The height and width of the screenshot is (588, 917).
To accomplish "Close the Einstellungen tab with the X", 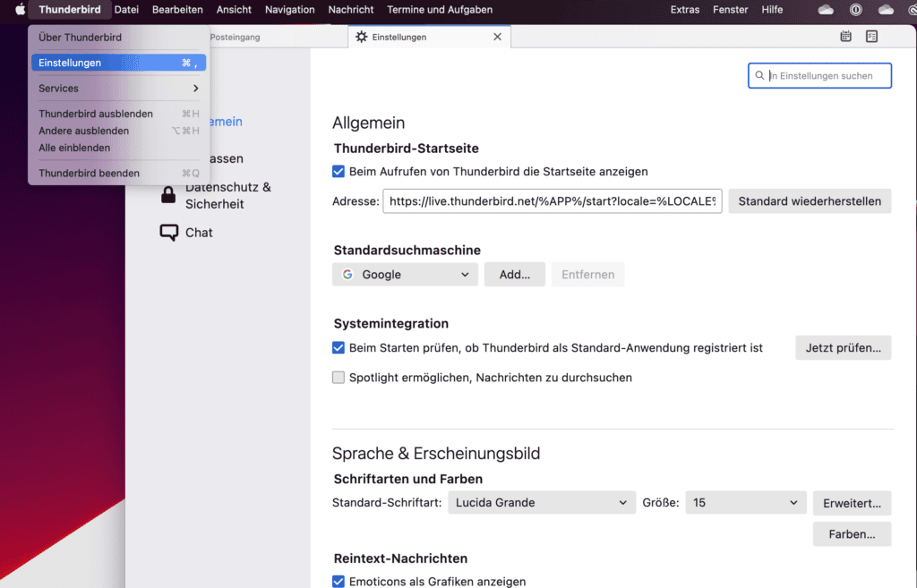I will point(498,37).
